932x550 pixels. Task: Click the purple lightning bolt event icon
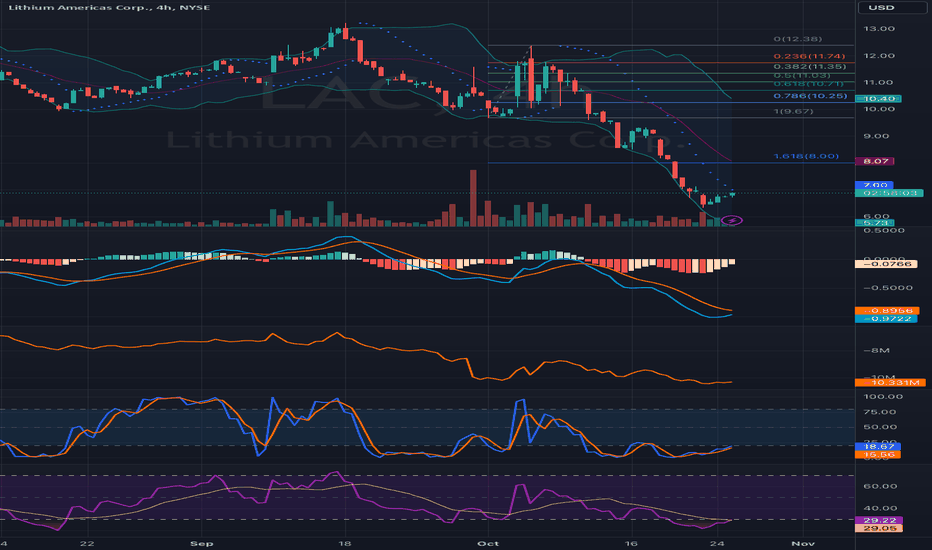(732, 221)
